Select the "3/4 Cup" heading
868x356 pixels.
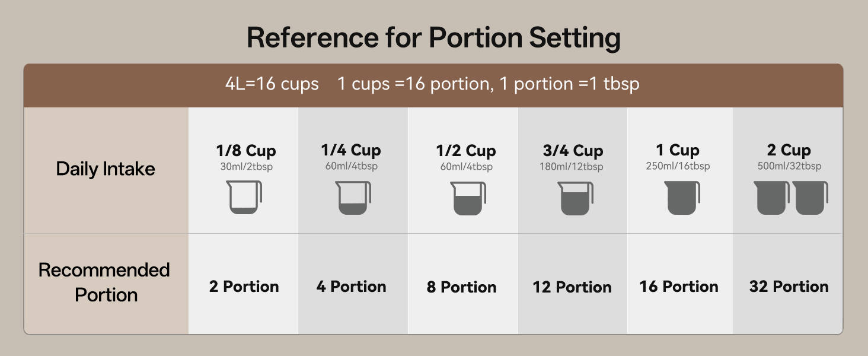coord(573,151)
